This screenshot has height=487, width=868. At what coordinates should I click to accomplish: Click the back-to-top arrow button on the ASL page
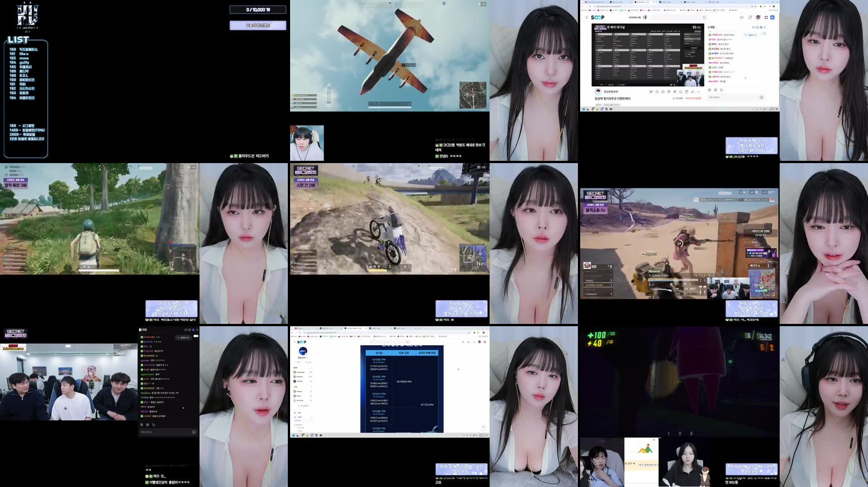[x=483, y=427]
